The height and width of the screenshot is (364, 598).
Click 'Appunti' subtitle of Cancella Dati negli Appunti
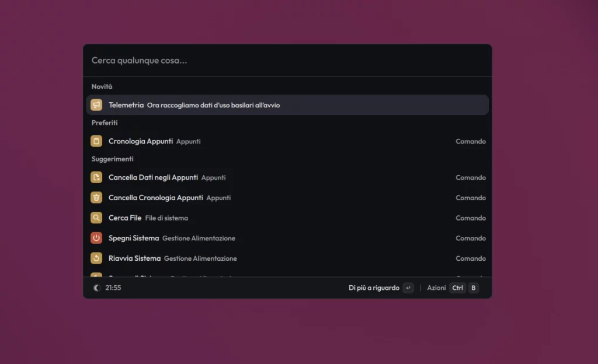214,177
